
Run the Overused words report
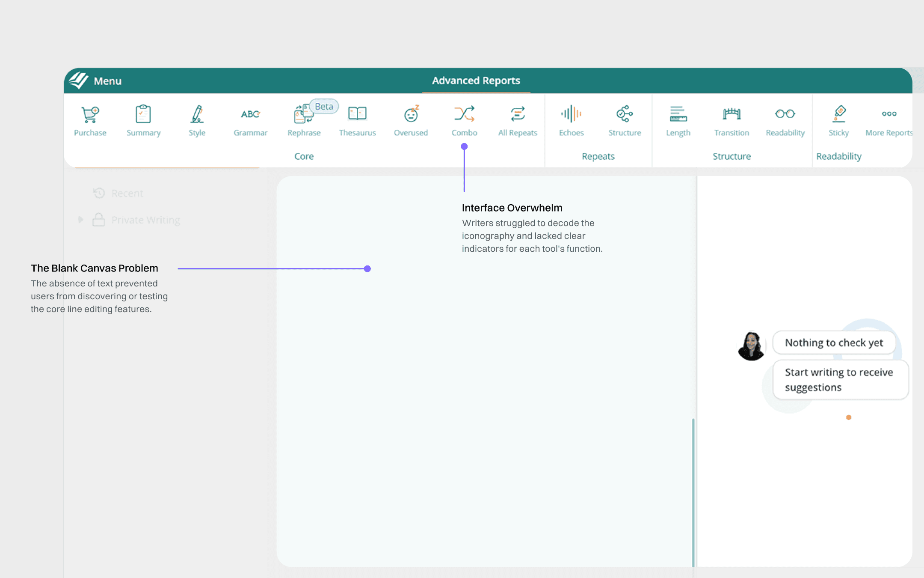(x=411, y=120)
